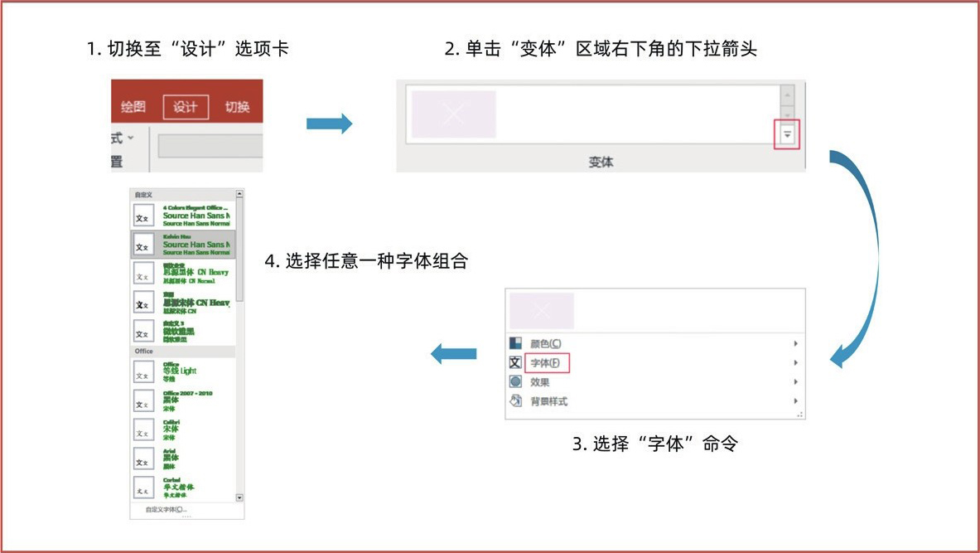
Task: Select the variant thumbnail in 变体 gallery
Action: pos(454,114)
